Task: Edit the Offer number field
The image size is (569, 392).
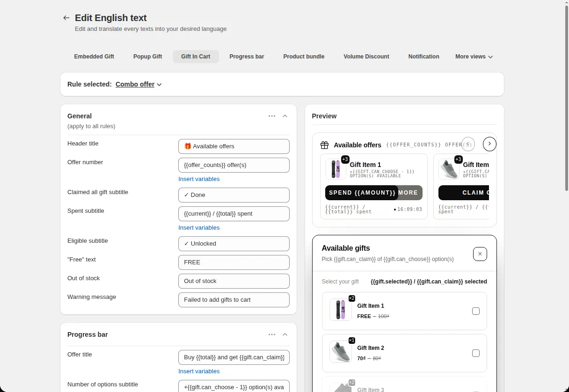Action: click(x=234, y=165)
